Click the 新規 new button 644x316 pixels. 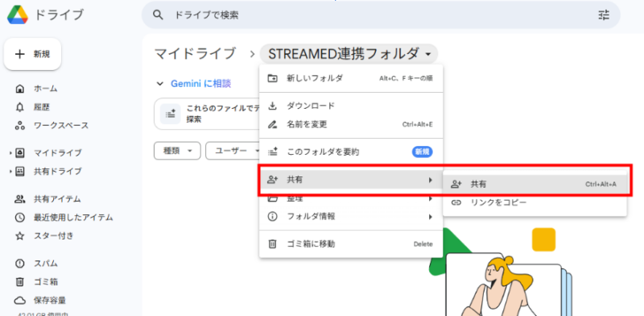click(32, 54)
